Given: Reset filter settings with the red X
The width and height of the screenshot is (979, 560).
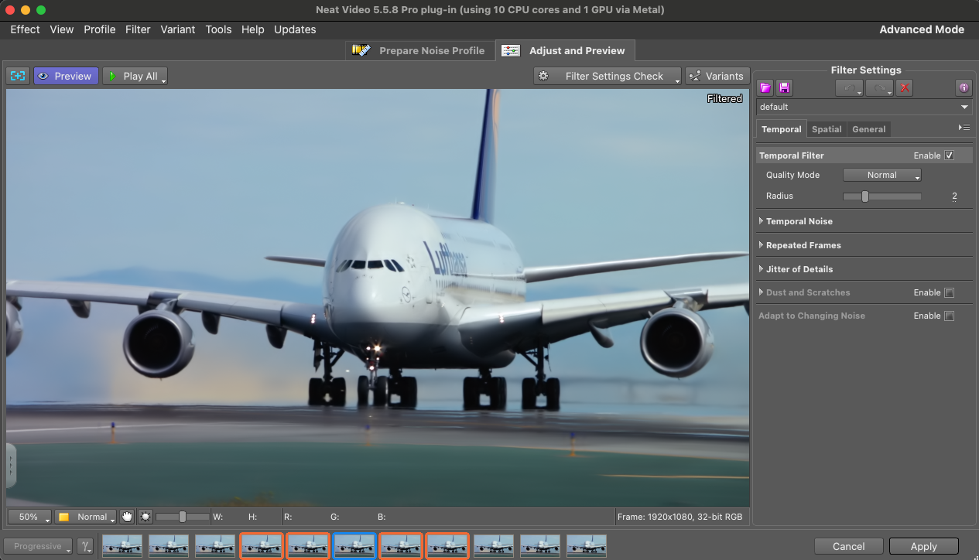Looking at the screenshot, I should [904, 87].
